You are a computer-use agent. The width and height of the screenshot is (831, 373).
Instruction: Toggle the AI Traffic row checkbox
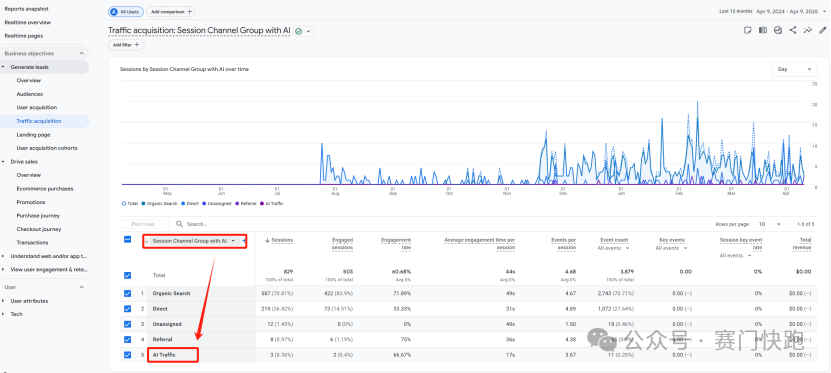point(127,354)
